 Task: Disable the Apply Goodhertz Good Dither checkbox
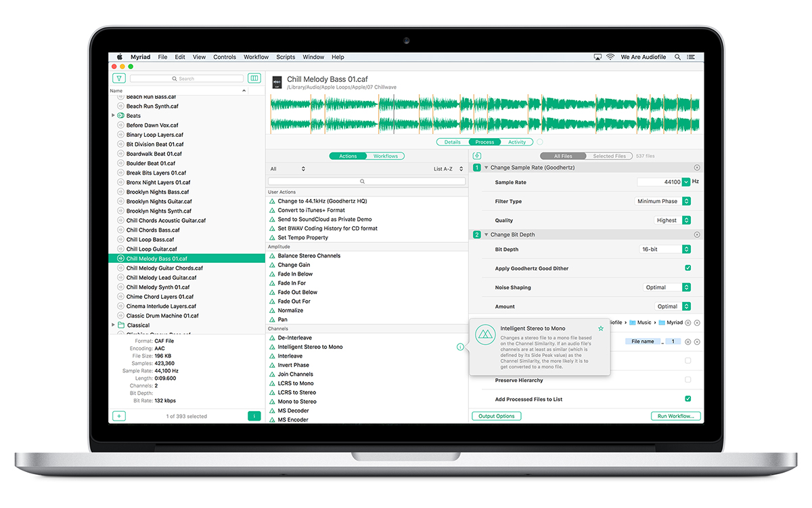pos(687,268)
